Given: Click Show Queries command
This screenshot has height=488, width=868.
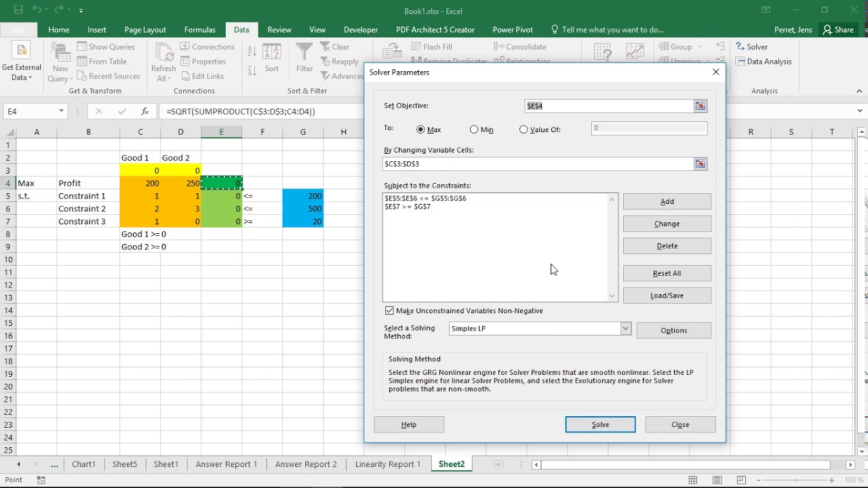Looking at the screenshot, I should tap(106, 47).
